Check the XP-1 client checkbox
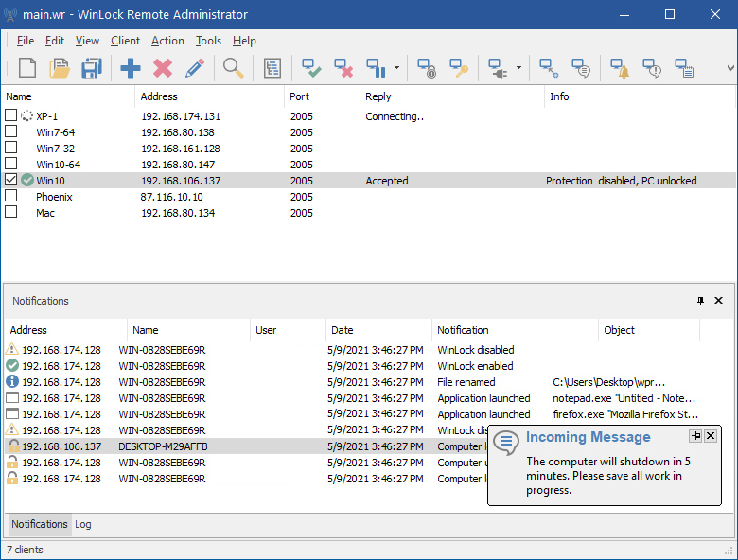This screenshot has height=560, width=738. click(11, 116)
